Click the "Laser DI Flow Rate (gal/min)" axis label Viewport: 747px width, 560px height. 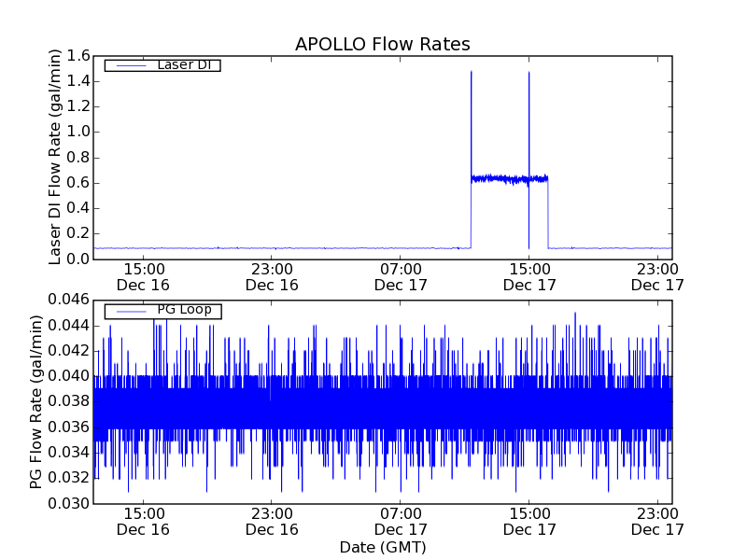(55, 157)
